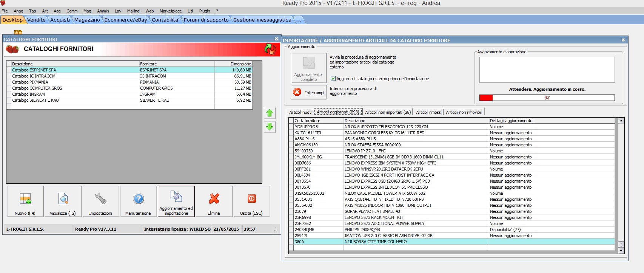Open the Plugin menu
Screen dimensions: 644x273
[x=205, y=11]
